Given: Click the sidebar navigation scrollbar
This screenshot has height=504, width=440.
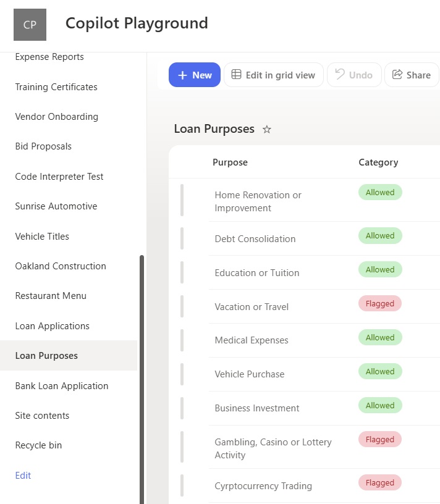Looking at the screenshot, I should point(142,379).
